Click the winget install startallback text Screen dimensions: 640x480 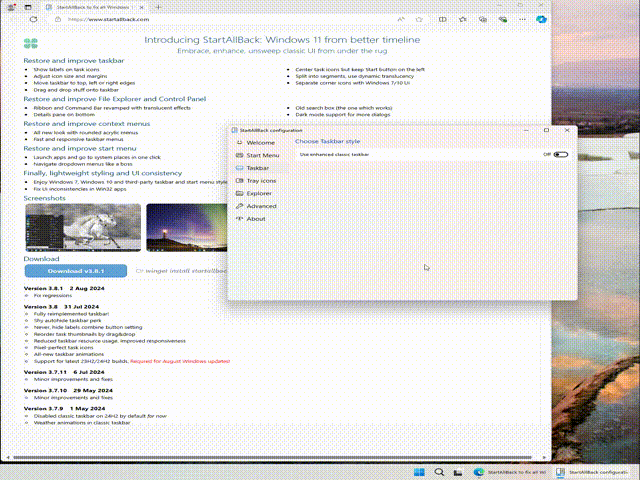click(185, 271)
